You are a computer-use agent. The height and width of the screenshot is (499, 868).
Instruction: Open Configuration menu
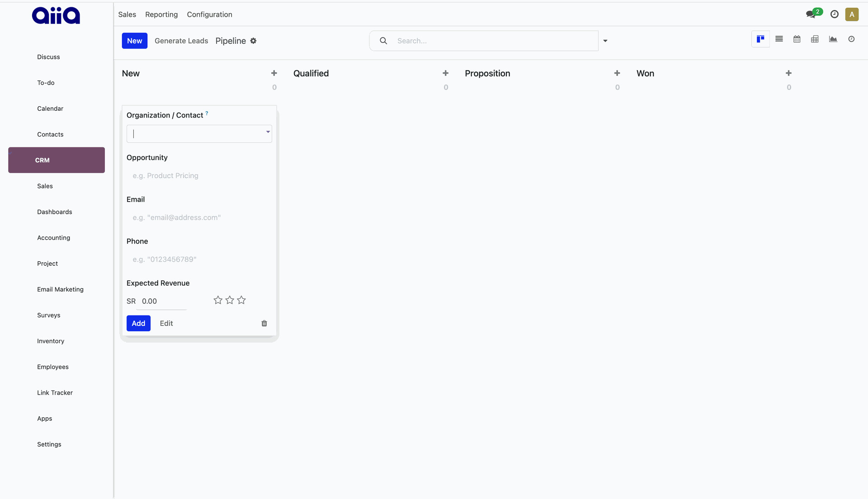[x=209, y=14]
